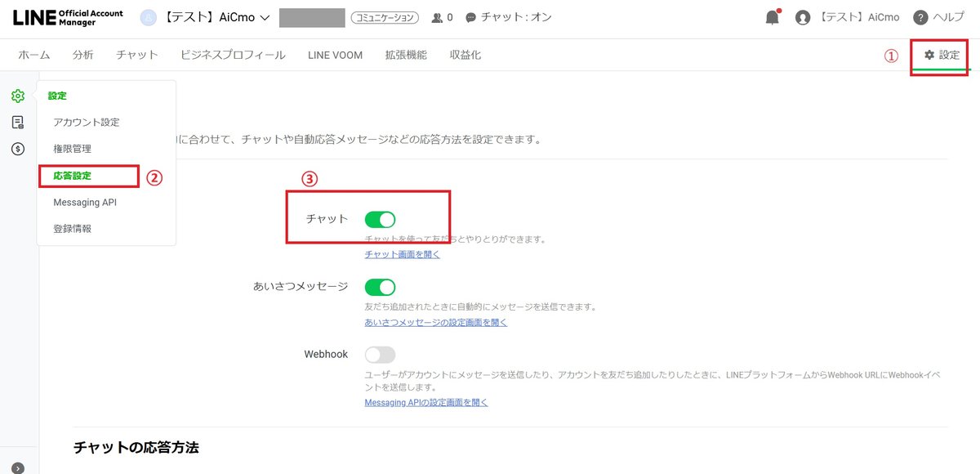The width and height of the screenshot is (980, 474).
Task: Click the settings gear in left sidebar
Action: (18, 96)
